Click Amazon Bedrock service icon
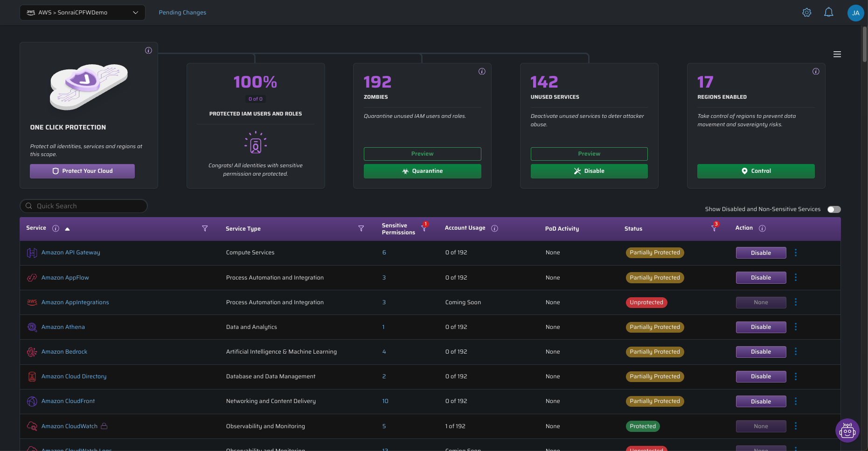The height and width of the screenshot is (451, 868). [x=32, y=352]
